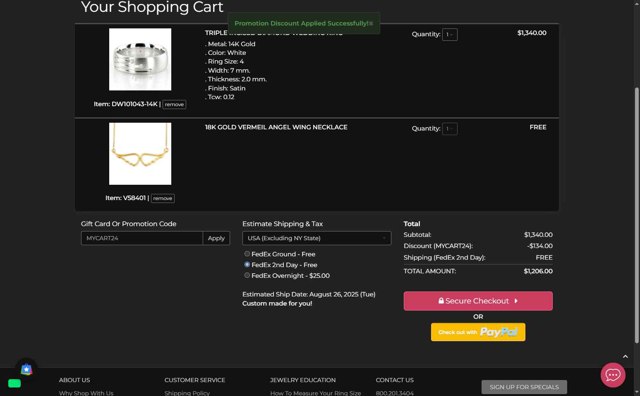Dismiss the promotion success notification
The width and height of the screenshot is (640, 396).
click(x=371, y=24)
